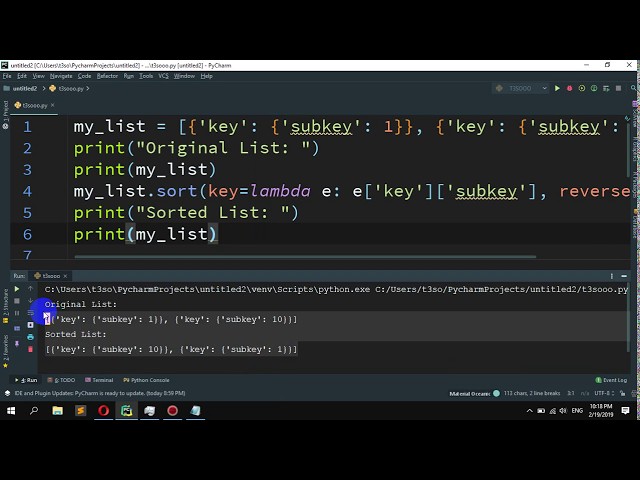Open the Tools menu
This screenshot has width=640, height=480.
[146, 76]
